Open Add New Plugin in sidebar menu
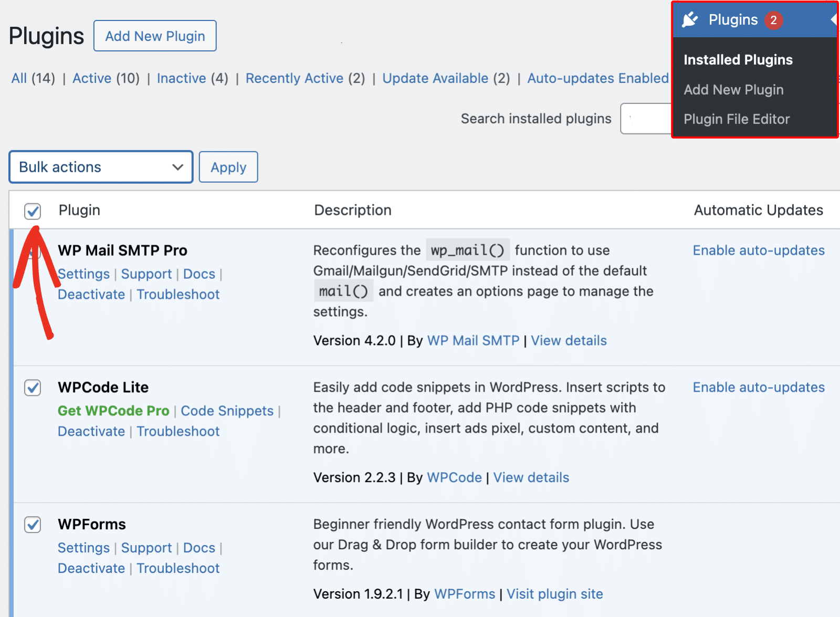The height and width of the screenshot is (617, 840). [733, 90]
